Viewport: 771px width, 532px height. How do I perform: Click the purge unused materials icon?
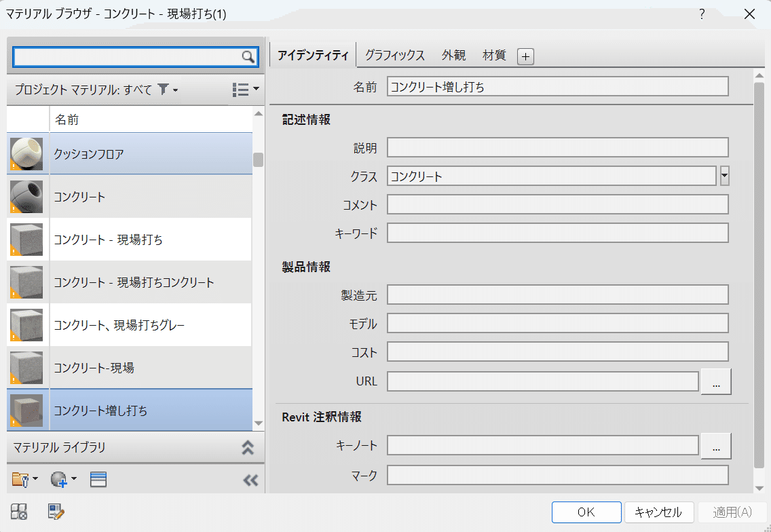pyautogui.click(x=19, y=512)
